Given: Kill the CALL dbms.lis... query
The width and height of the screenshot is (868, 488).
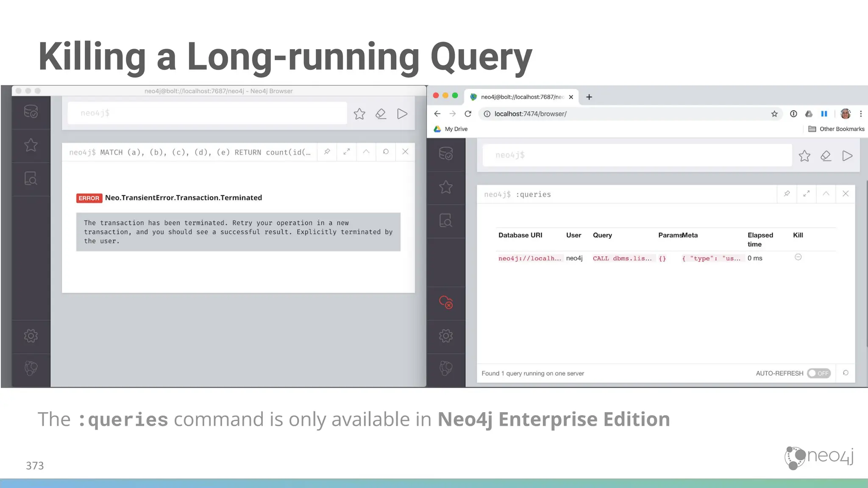Looking at the screenshot, I should pos(798,257).
